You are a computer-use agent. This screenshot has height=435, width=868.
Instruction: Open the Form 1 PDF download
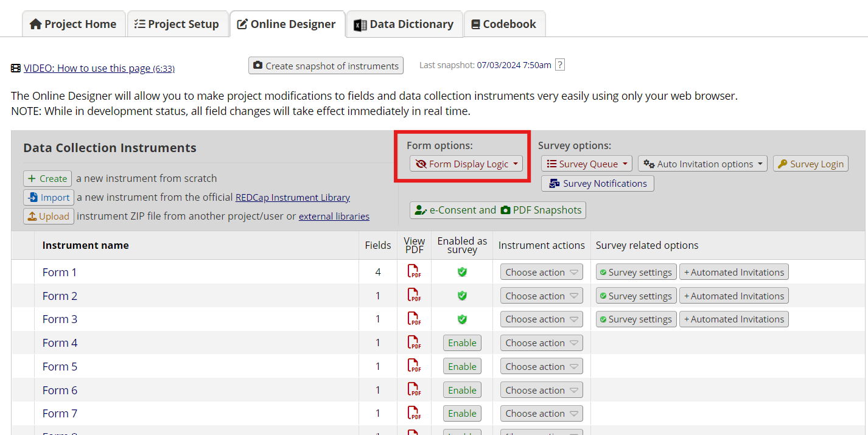(x=414, y=272)
